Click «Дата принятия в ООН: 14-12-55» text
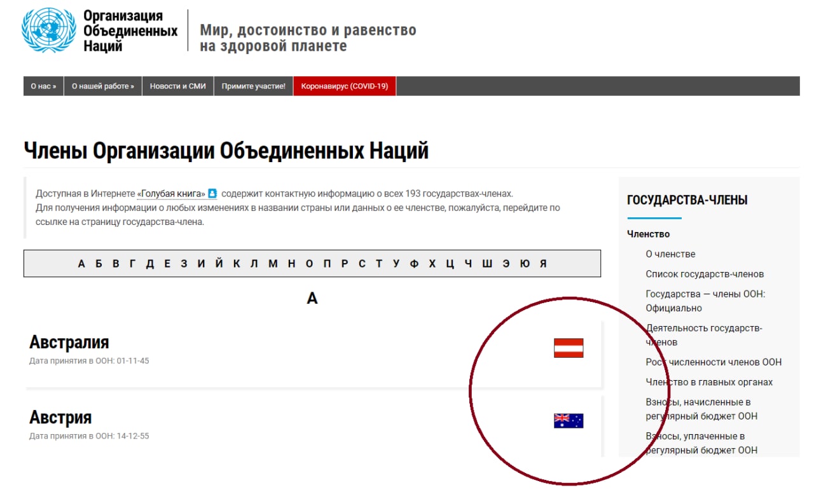814x504 pixels. tap(89, 437)
